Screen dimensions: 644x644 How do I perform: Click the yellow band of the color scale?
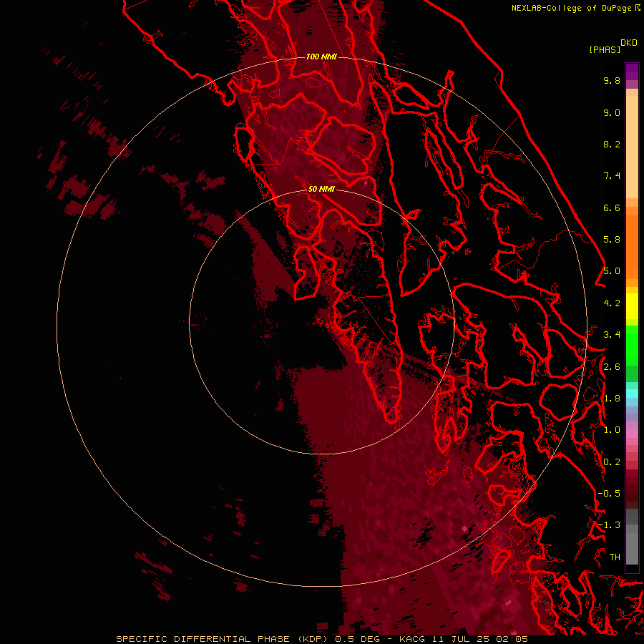632,306
